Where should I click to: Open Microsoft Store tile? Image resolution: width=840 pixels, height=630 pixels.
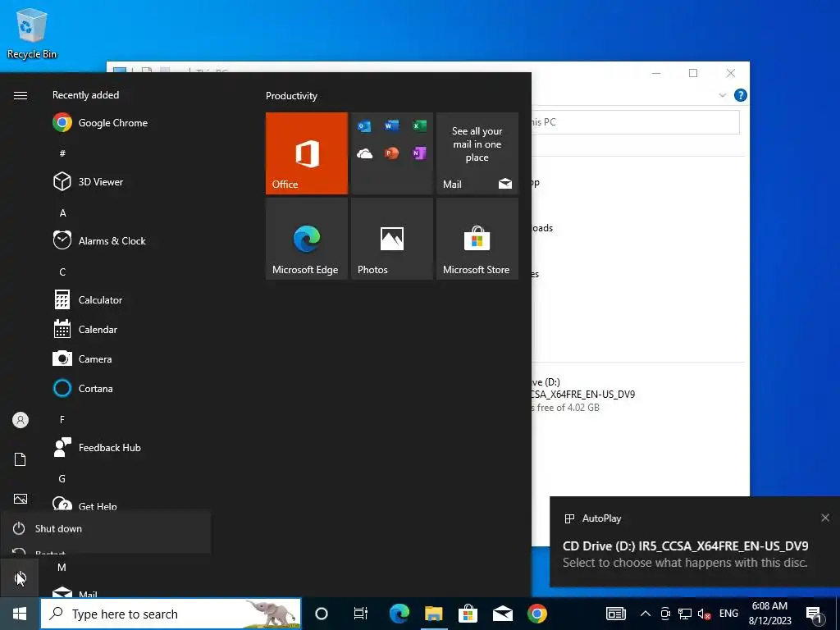(x=477, y=239)
